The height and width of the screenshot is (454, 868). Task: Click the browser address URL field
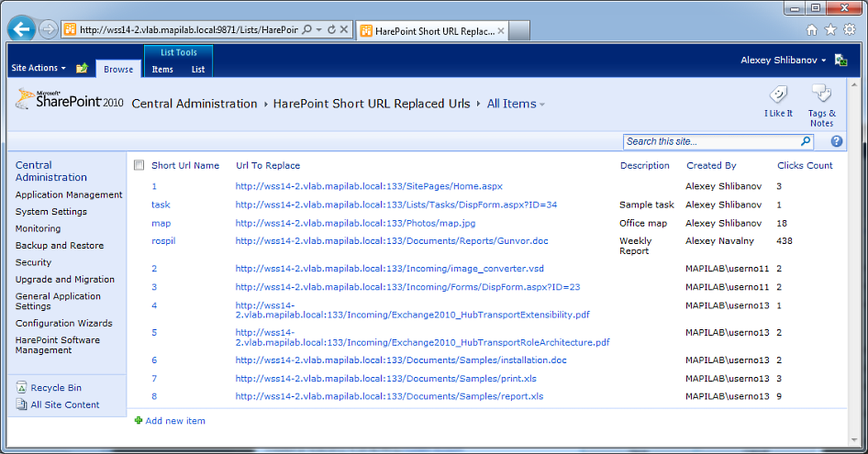(x=188, y=29)
